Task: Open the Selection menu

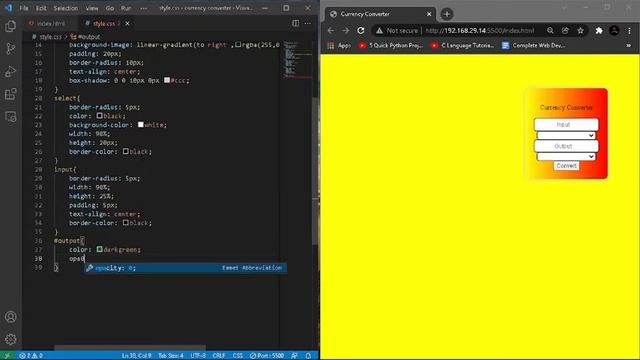Action: point(66,8)
